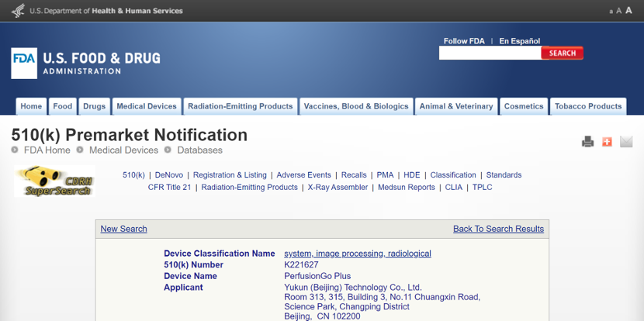Select the smallest text size a

tap(611, 12)
